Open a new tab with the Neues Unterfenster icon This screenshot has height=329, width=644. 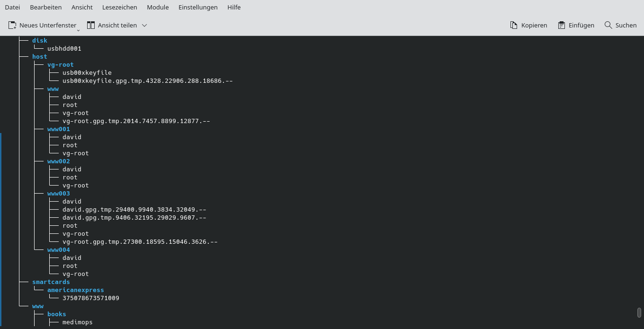12,25
